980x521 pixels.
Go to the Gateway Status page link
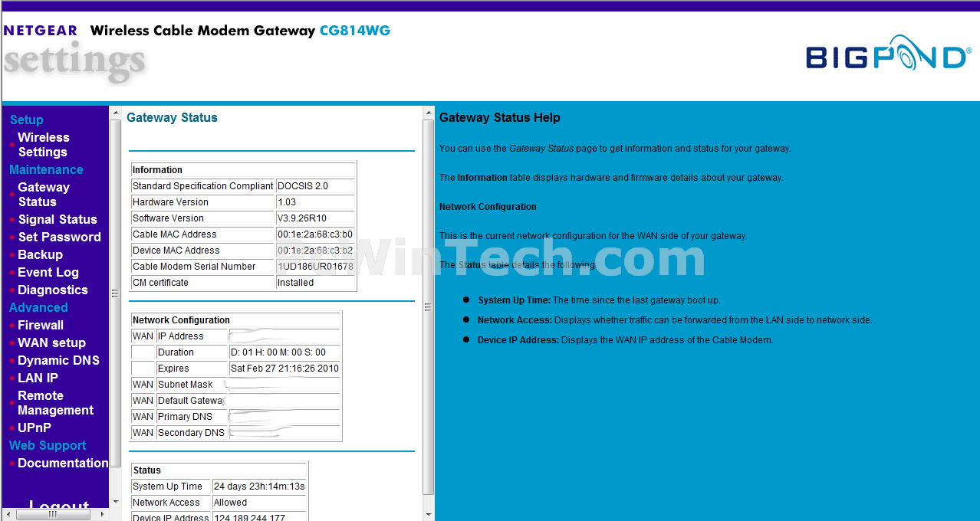coord(44,195)
